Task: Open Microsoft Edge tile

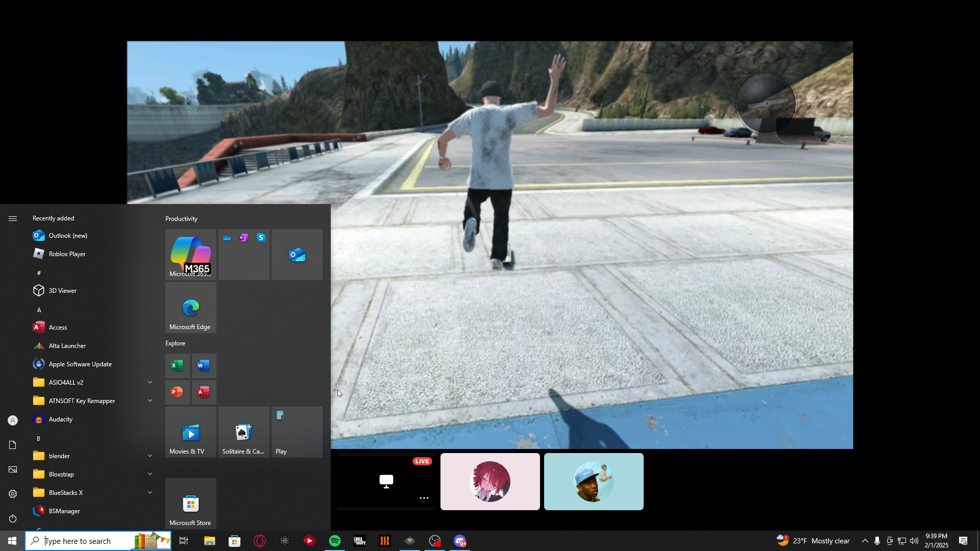Action: click(x=190, y=308)
